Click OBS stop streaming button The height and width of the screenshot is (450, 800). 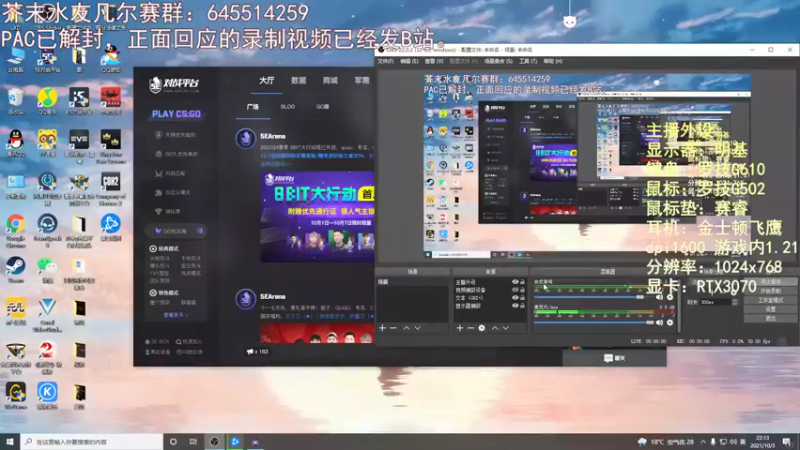[x=770, y=282]
